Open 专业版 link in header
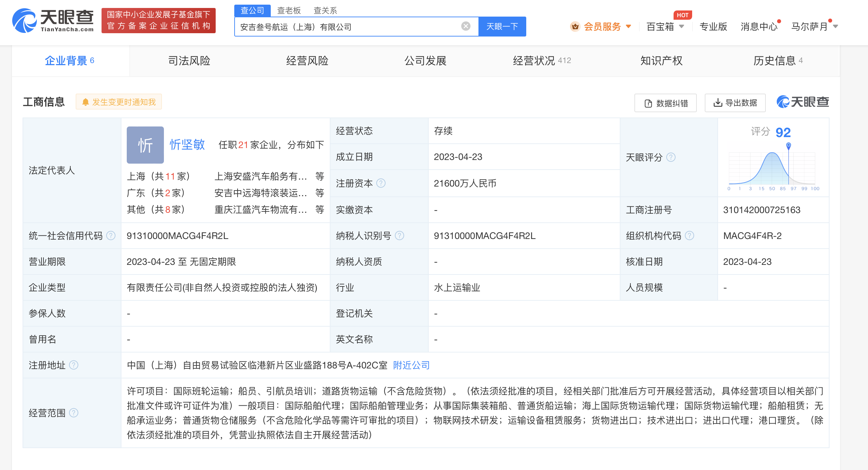 [713, 26]
